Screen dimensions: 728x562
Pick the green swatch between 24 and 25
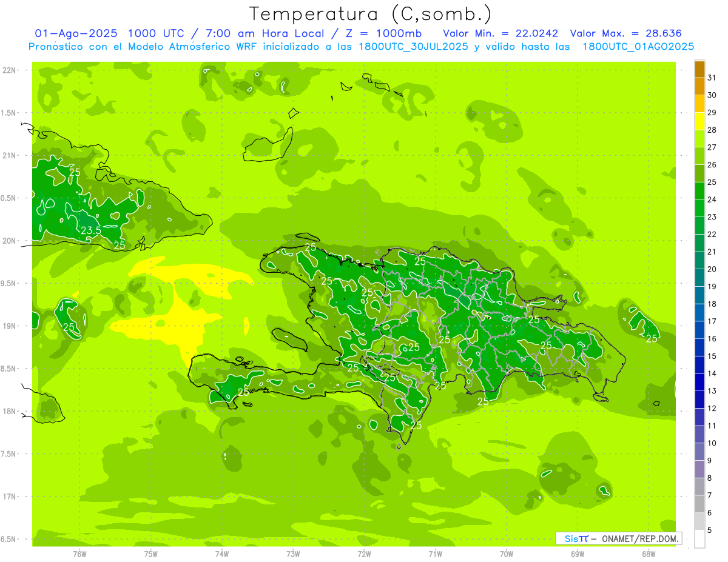click(x=699, y=191)
